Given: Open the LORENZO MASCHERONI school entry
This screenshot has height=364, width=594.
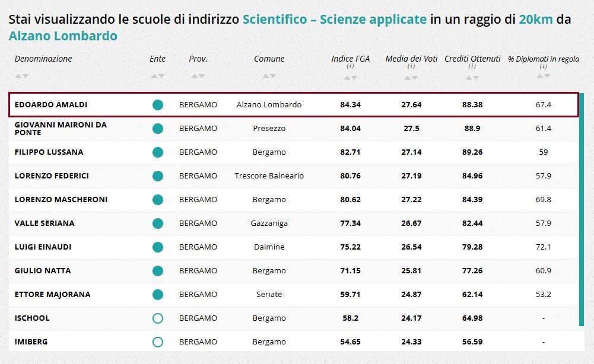Looking at the screenshot, I should click(61, 200).
